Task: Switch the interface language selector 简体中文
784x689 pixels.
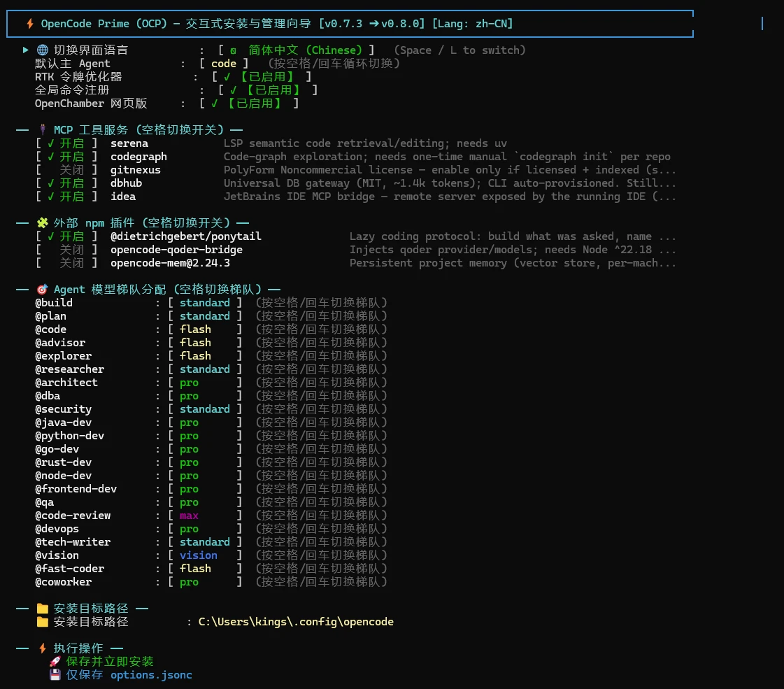Action: (x=297, y=50)
